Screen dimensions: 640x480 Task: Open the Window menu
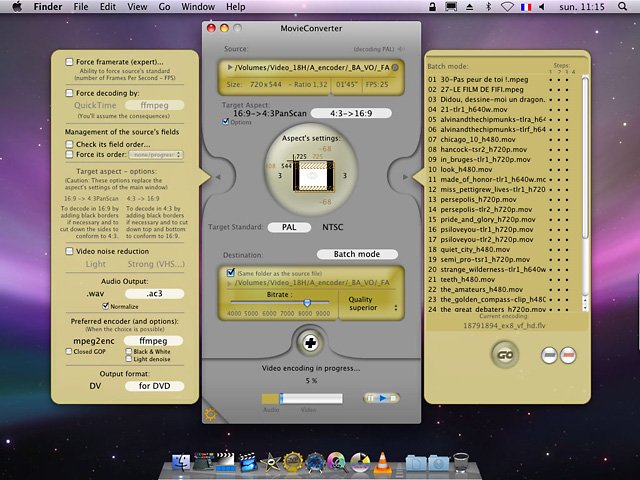(198, 7)
